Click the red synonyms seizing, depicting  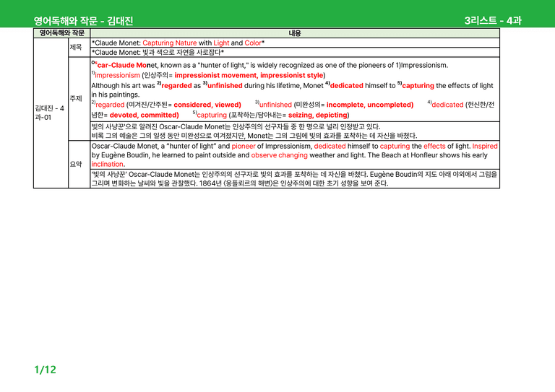(317, 115)
